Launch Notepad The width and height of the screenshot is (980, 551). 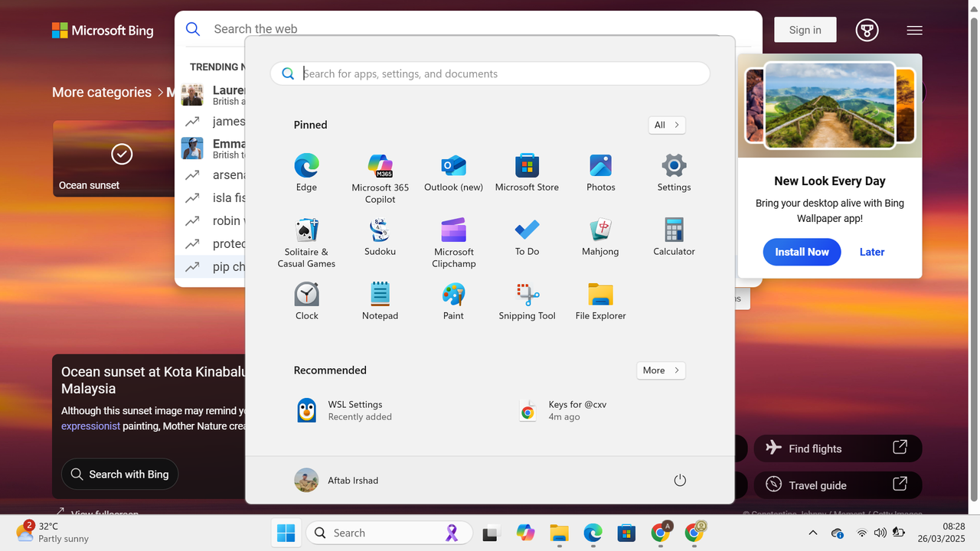coord(380,302)
